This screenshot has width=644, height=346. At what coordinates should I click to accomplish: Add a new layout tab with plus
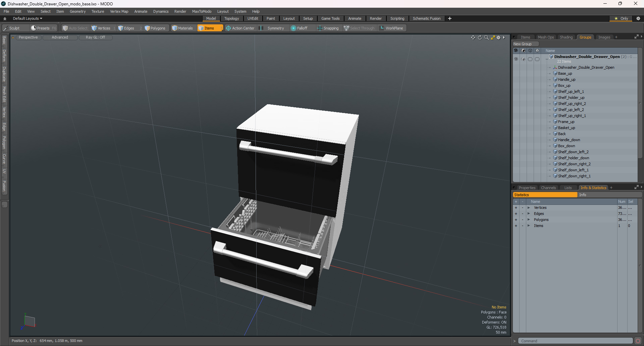450,18
